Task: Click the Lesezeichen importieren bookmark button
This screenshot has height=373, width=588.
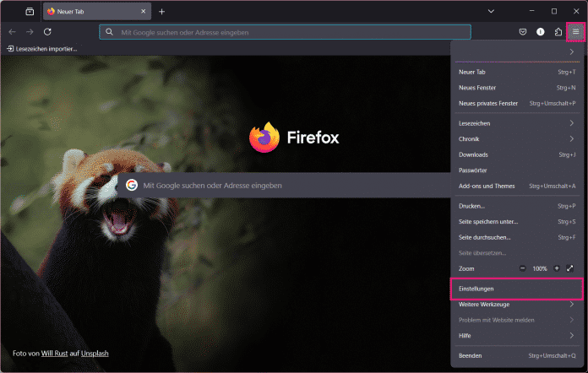Action: tap(42, 49)
